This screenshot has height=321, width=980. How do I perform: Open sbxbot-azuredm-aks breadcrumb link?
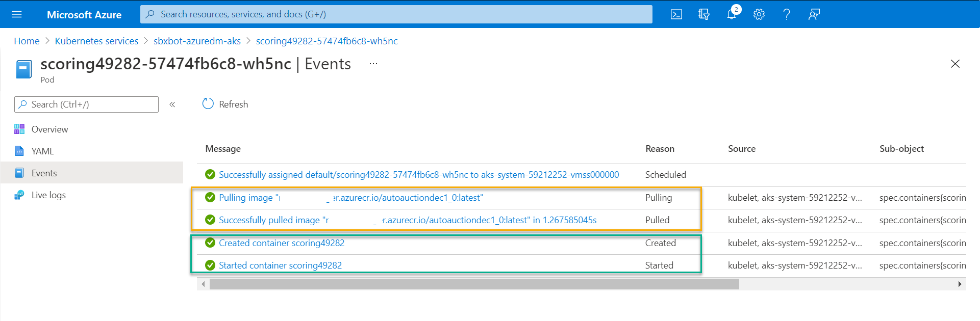[x=197, y=41]
